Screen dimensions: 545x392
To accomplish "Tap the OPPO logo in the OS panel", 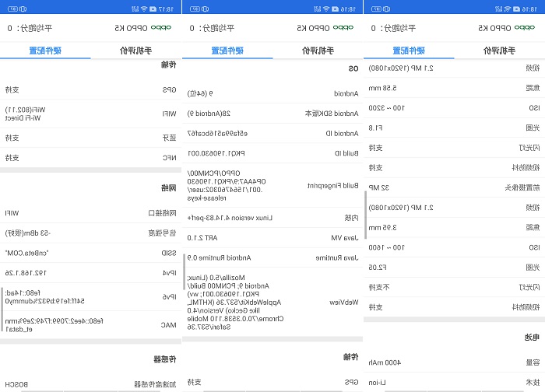I will pos(343,27).
